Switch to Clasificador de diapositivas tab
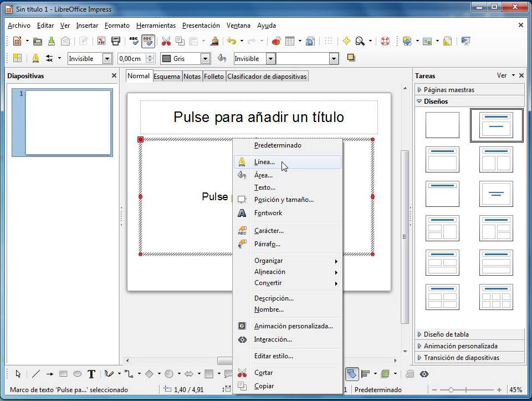This screenshot has height=401, width=532. point(267,77)
